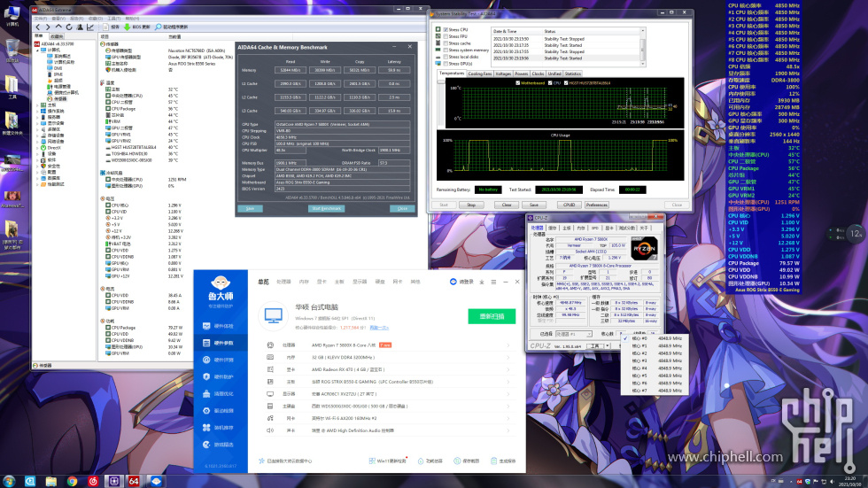Select the processor tab in Lu Master
The image size is (868, 488).
click(283, 282)
